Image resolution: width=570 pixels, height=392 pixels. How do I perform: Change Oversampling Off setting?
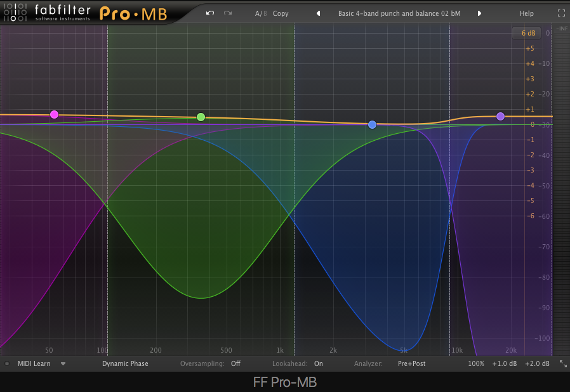point(235,363)
